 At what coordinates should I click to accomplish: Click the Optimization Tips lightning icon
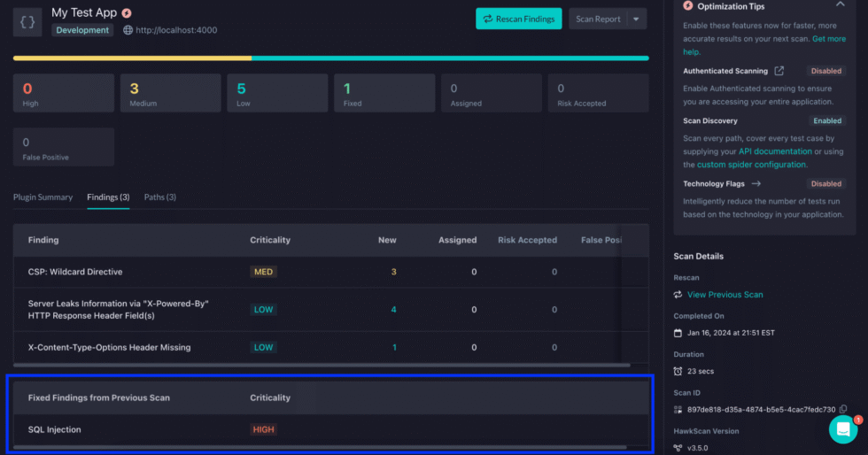(x=687, y=5)
